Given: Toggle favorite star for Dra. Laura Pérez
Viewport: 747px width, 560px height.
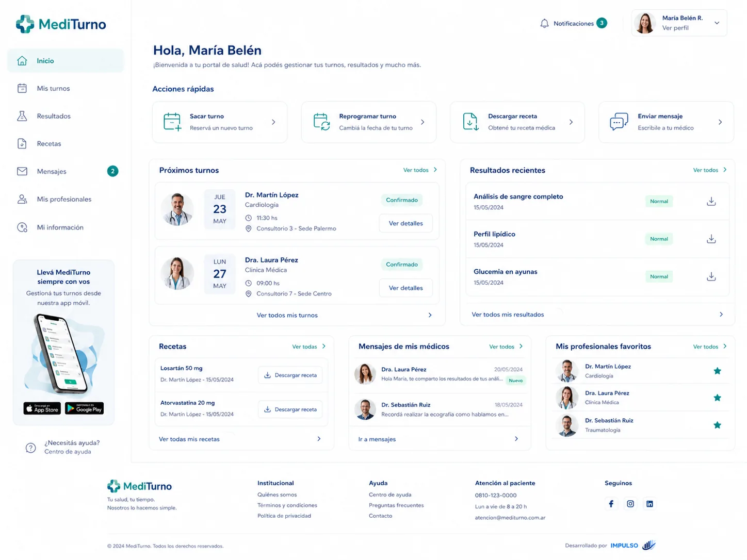Looking at the screenshot, I should [717, 398].
